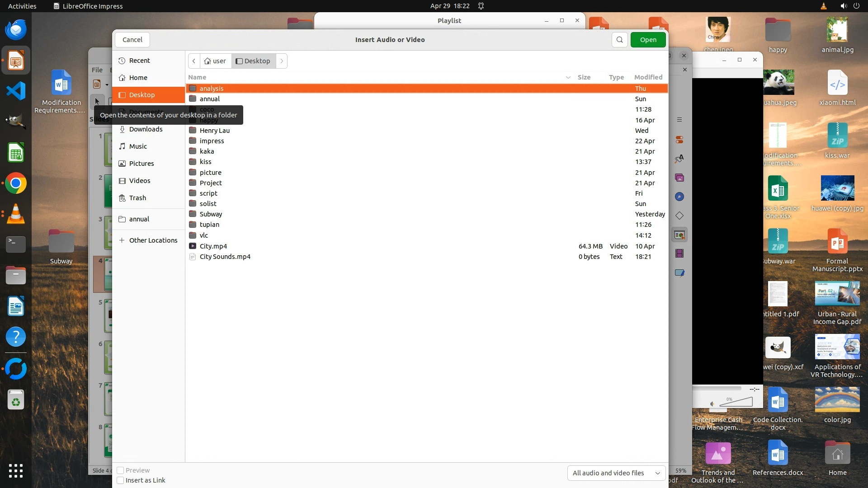
Task: Open the Downloads sidebar location
Action: pyautogui.click(x=146, y=129)
